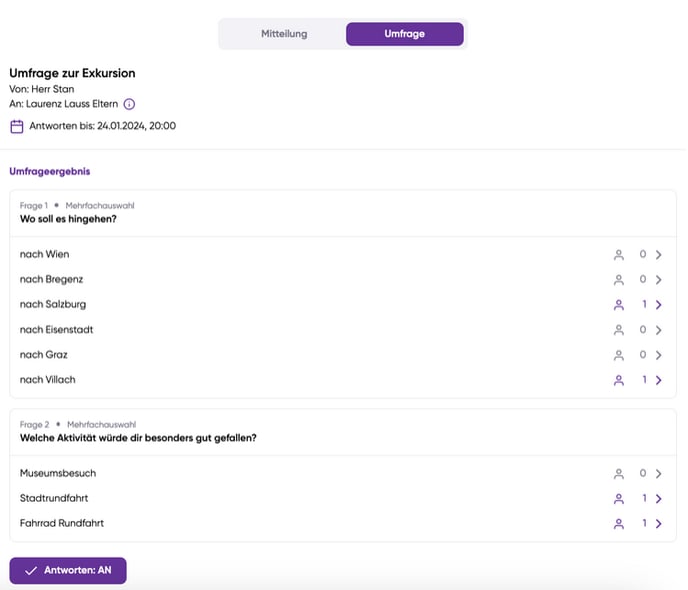The width and height of the screenshot is (688, 590).
Task: Click person icon in nach Wien row
Action: pos(618,255)
